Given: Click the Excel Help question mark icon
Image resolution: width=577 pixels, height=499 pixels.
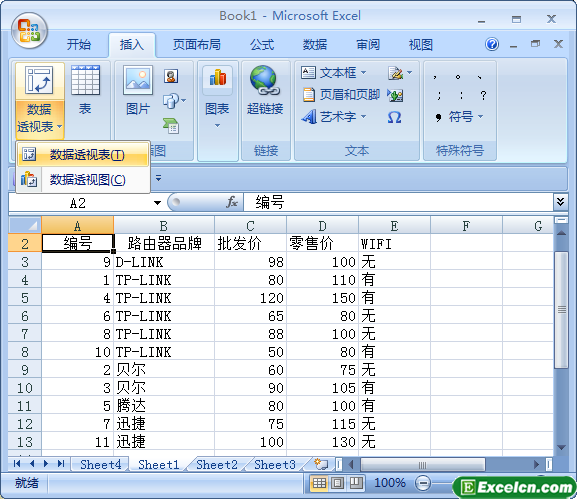Looking at the screenshot, I should click(x=492, y=45).
